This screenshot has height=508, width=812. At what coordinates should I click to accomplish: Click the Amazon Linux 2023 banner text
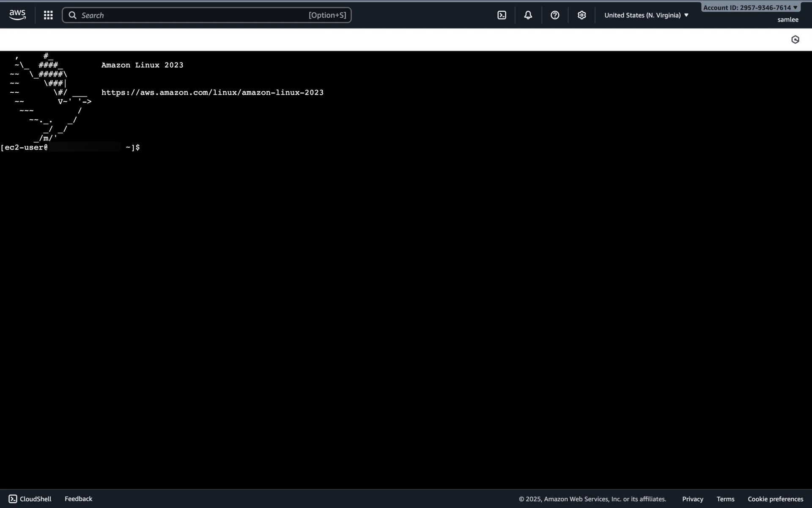point(142,65)
